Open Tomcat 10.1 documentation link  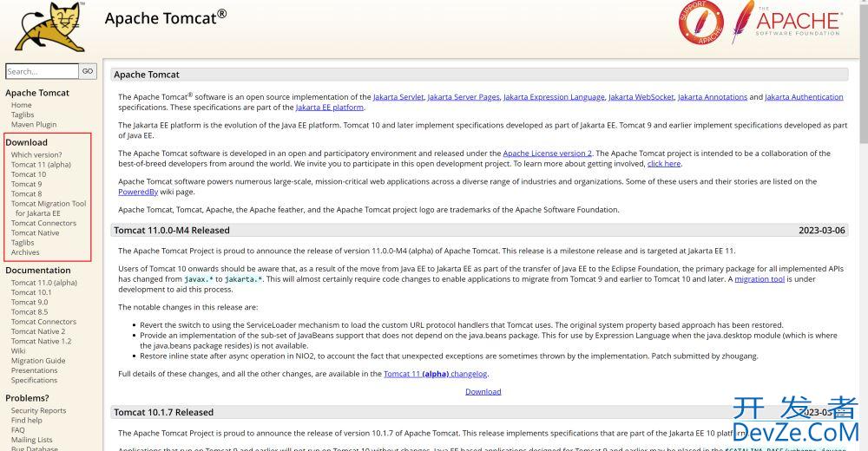click(x=30, y=292)
